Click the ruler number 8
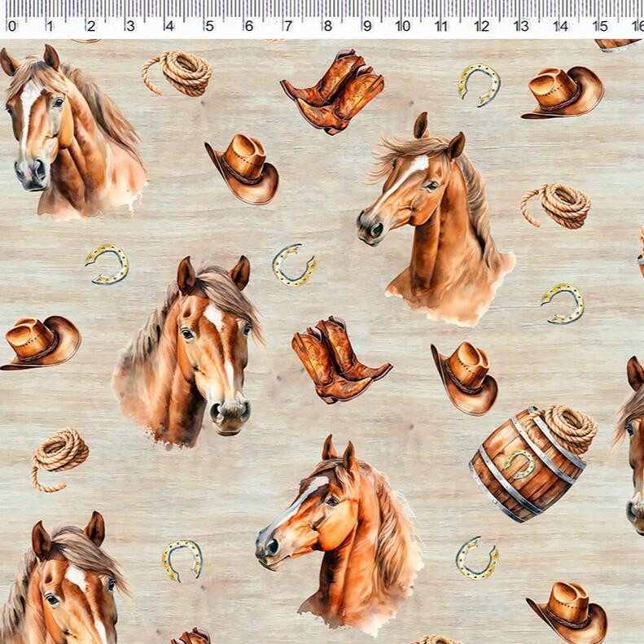This screenshot has height=644, width=644. click(x=327, y=26)
